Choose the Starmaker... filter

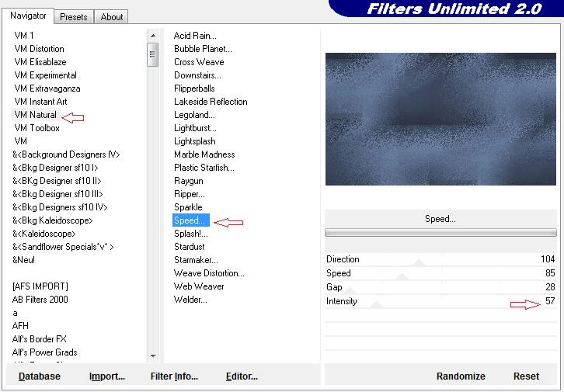pyautogui.click(x=196, y=260)
